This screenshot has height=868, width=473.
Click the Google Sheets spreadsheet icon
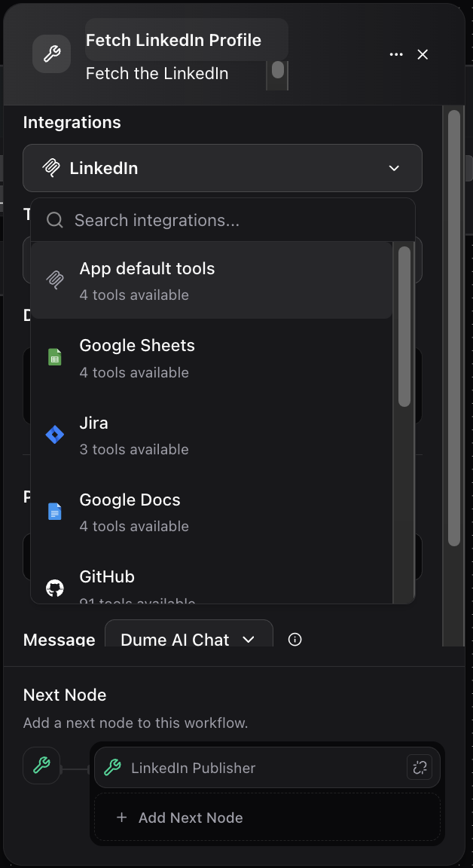(x=54, y=356)
